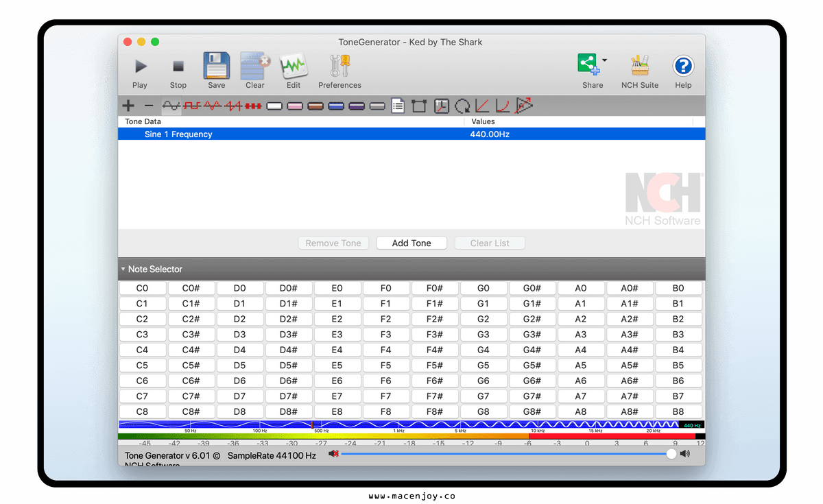The width and height of the screenshot is (823, 504).
Task: Open the Share dropdown arrow
Action: coord(604,60)
